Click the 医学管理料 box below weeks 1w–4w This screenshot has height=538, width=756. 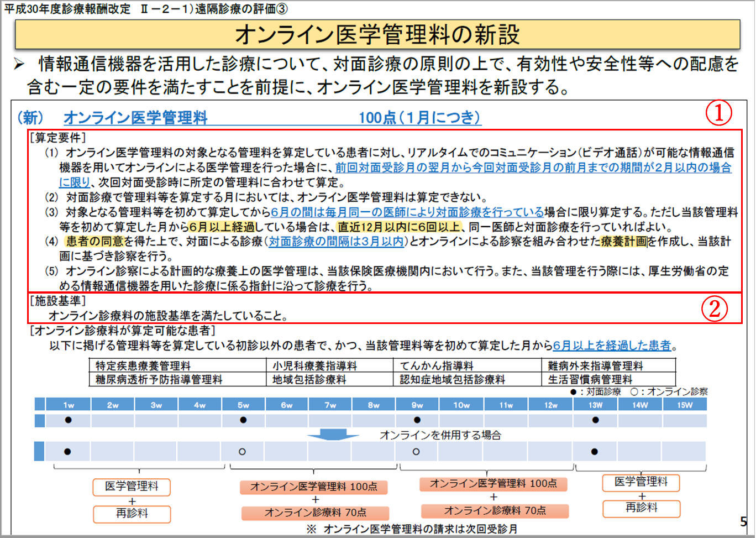(x=132, y=487)
